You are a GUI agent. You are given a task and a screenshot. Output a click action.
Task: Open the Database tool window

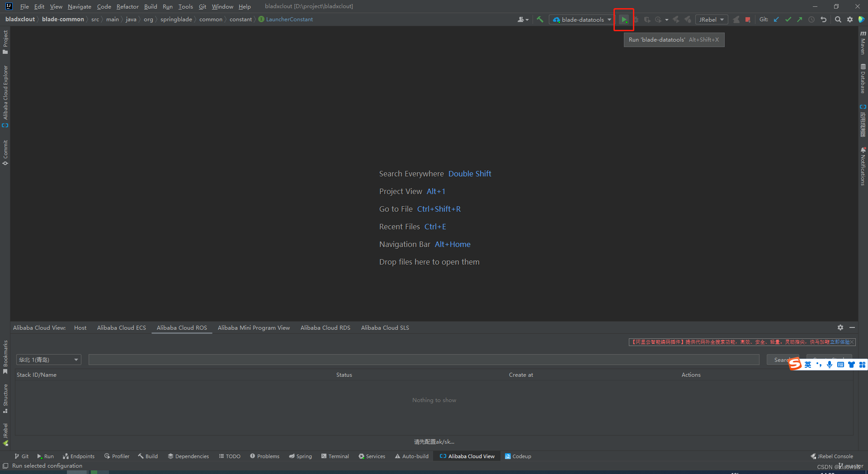[863, 78]
